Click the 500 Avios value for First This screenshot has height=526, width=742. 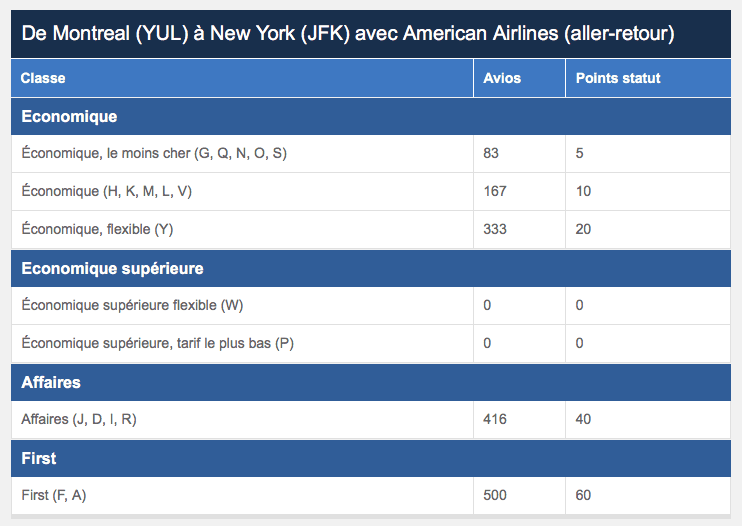(495, 496)
